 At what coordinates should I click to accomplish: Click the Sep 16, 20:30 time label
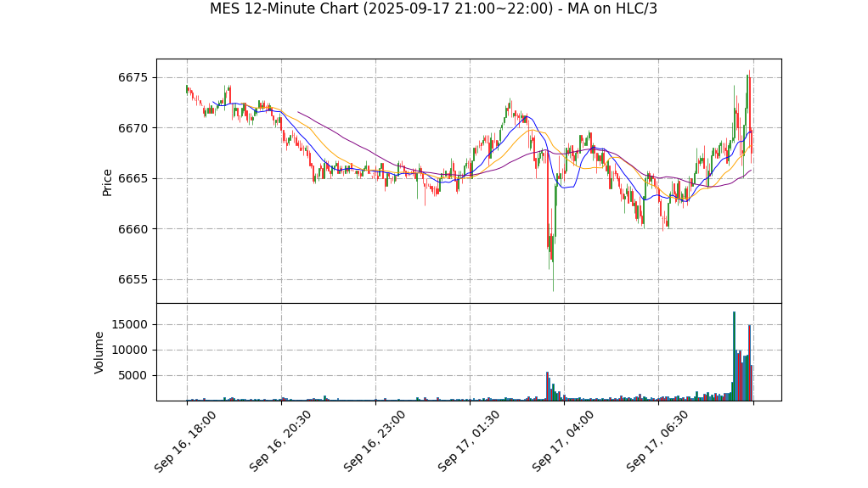tap(279, 442)
